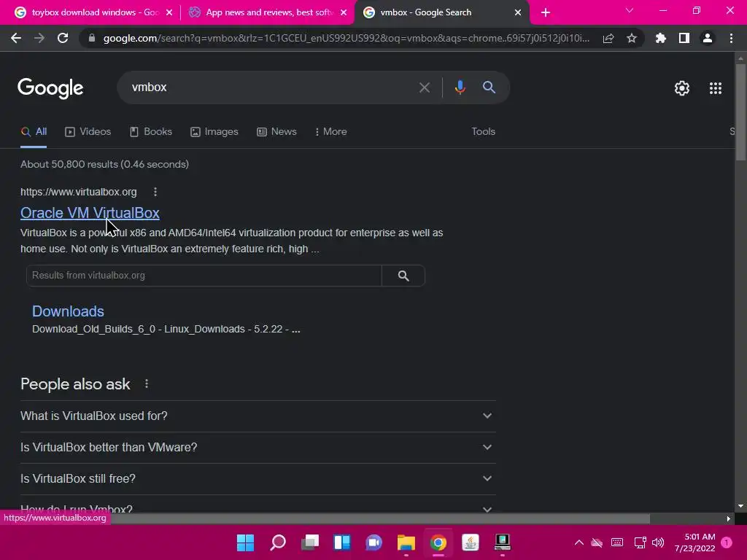Click the vertical scrollbar thumb
Screen dimensions: 747x560
click(x=740, y=113)
